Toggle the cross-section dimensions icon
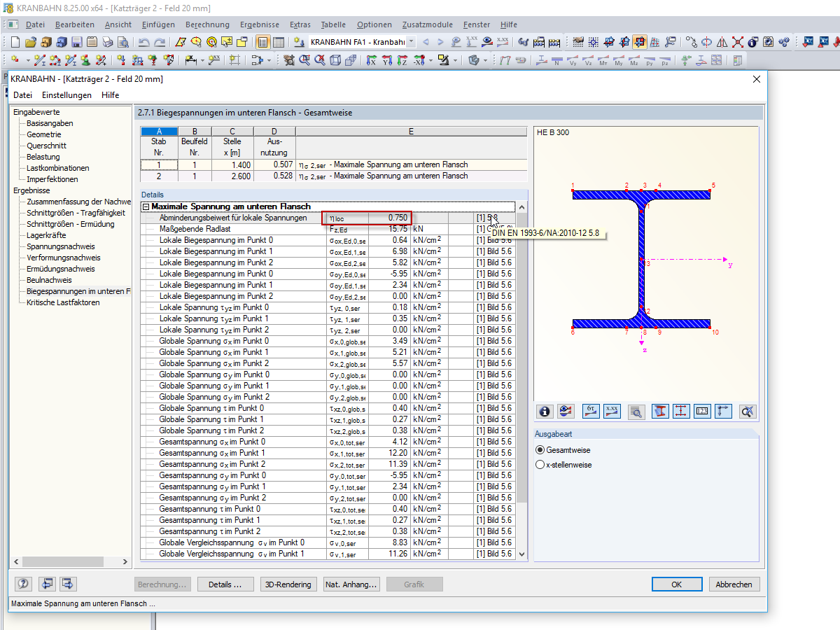840x630 pixels. 681,411
